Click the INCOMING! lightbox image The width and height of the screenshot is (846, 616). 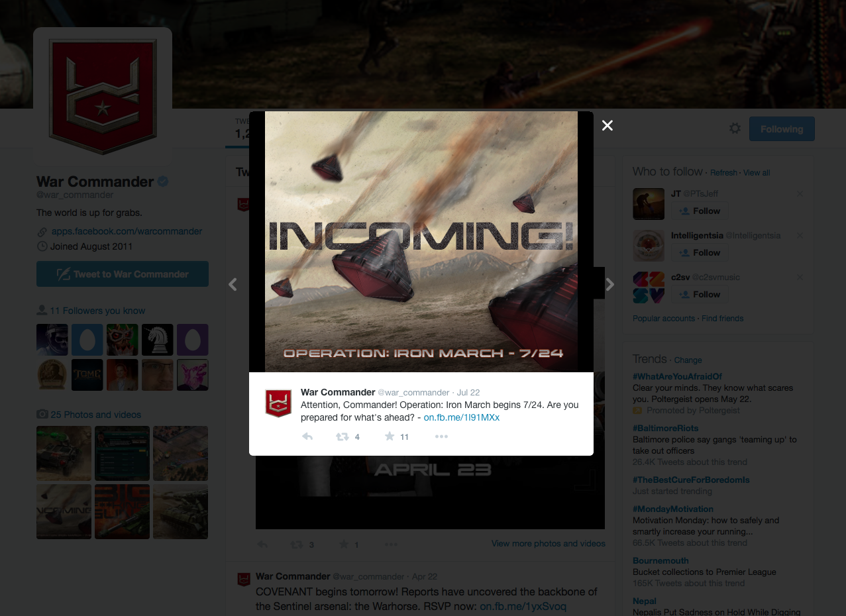421,242
